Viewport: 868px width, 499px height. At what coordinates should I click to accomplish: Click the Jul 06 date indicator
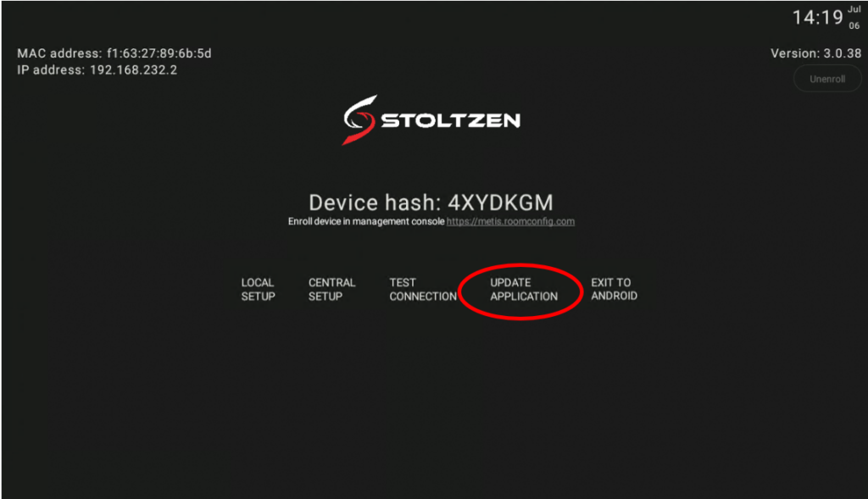[x=854, y=18]
